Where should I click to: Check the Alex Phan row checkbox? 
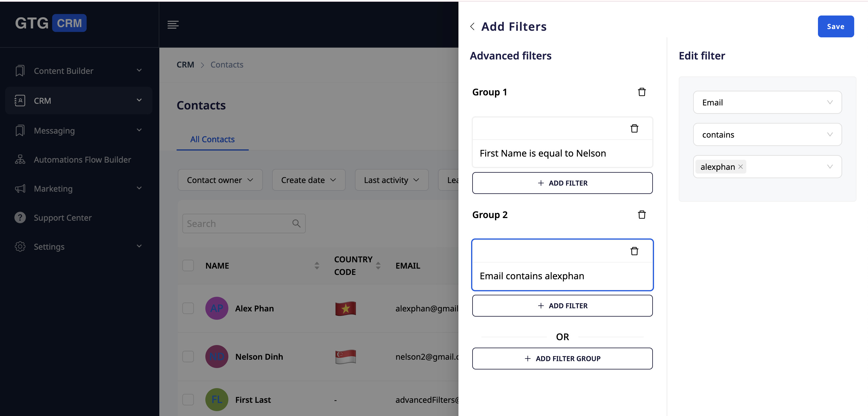point(188,308)
